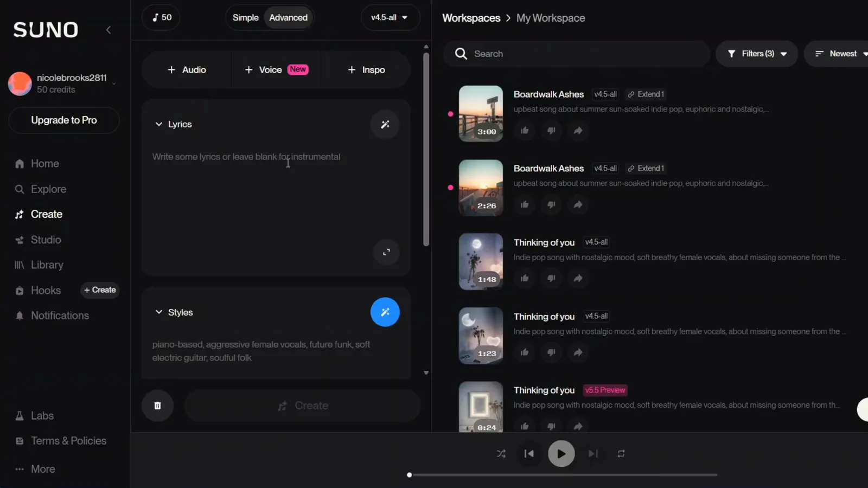Switch to Simple creation mode
868x488 pixels.
(245, 17)
